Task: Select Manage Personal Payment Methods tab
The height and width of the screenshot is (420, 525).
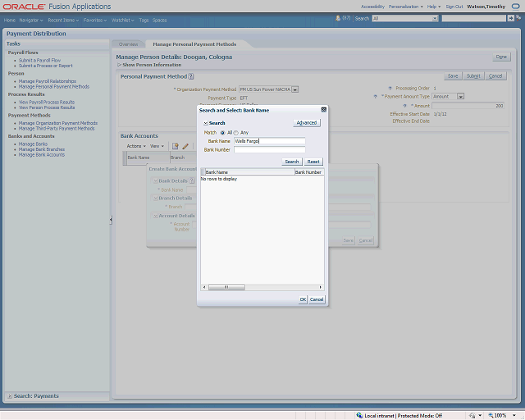Action: 194,44
